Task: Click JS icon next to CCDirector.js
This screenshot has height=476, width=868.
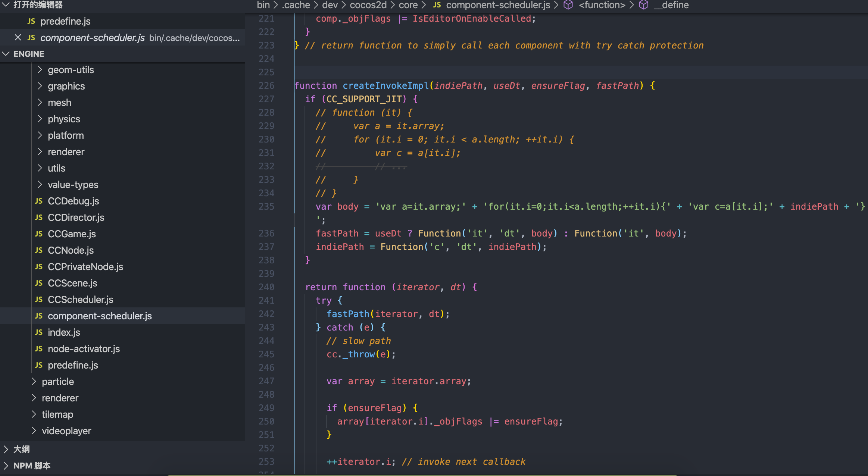Action: 39,217
